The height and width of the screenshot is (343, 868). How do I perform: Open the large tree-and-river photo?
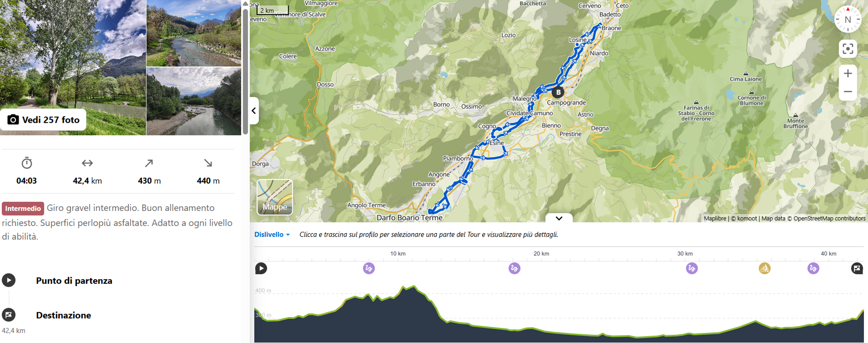(x=73, y=55)
